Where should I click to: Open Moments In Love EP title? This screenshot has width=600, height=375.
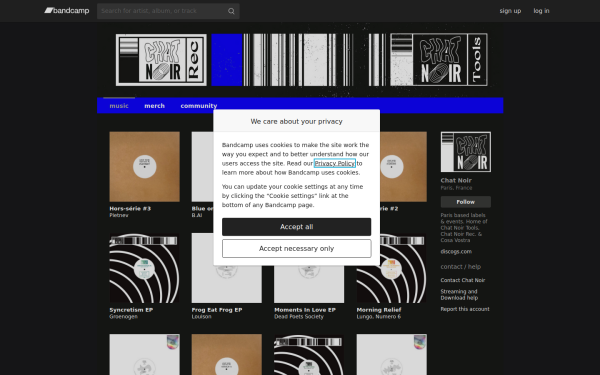pos(305,310)
